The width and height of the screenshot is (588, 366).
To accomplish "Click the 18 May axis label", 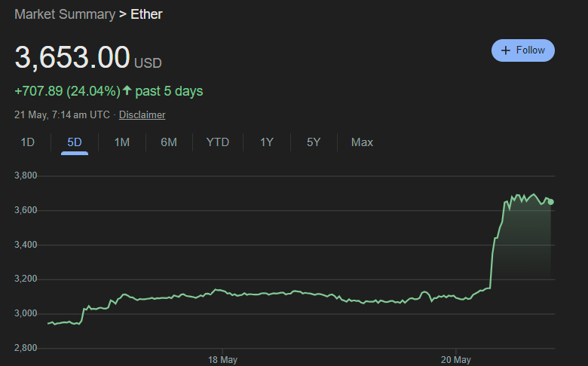I will [222, 360].
